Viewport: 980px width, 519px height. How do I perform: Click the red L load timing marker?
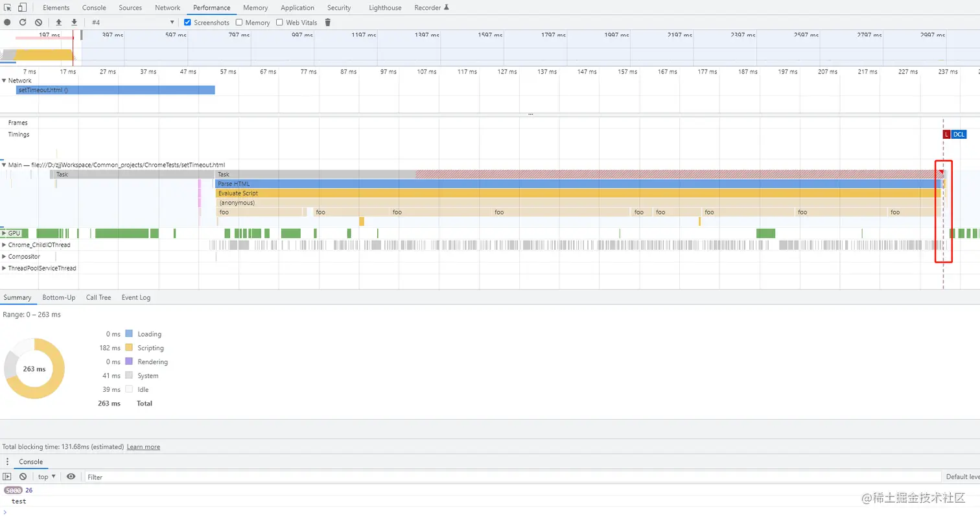(946, 134)
